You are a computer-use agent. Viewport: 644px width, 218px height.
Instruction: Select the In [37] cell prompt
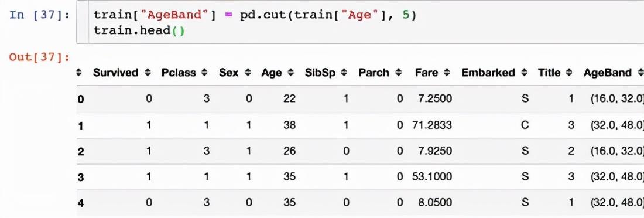pyautogui.click(x=39, y=15)
